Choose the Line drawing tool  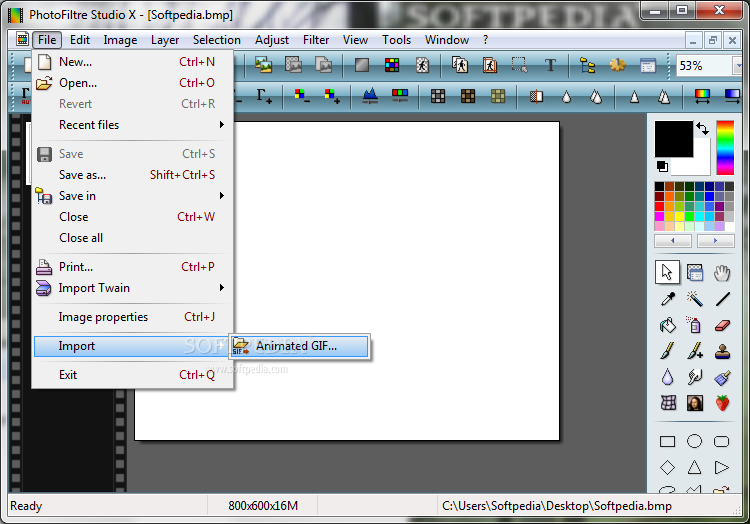pyautogui.click(x=722, y=299)
